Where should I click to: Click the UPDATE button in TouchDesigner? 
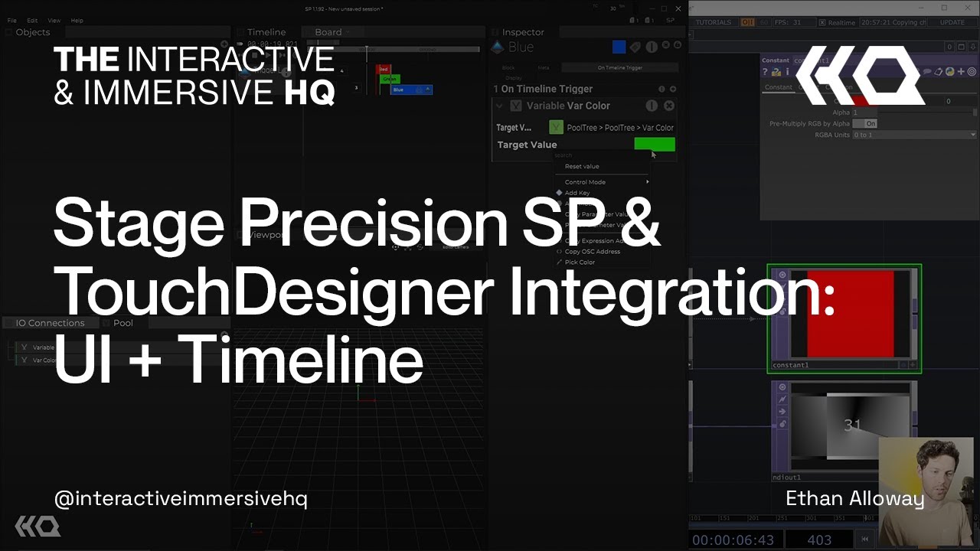[x=952, y=22]
